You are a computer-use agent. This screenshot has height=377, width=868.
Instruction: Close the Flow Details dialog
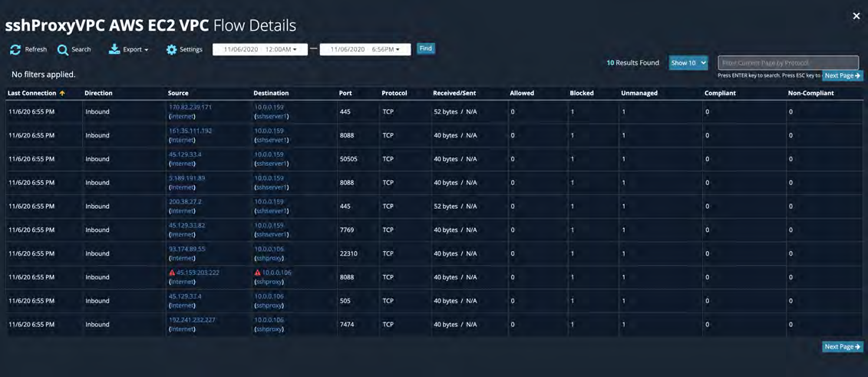click(x=856, y=16)
